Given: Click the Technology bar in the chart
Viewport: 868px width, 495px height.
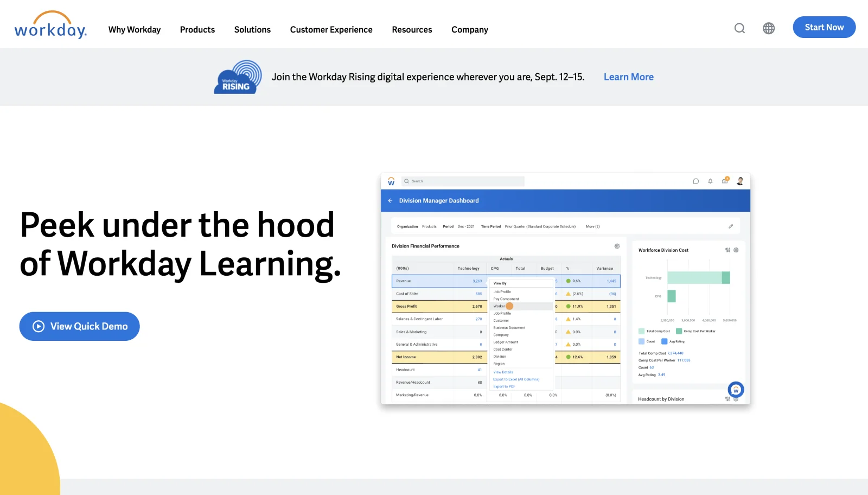Looking at the screenshot, I should (698, 277).
